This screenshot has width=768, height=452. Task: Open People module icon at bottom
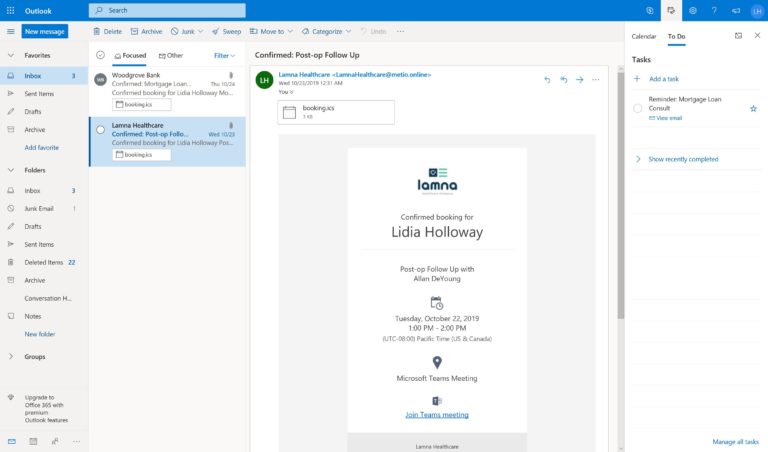tap(55, 441)
